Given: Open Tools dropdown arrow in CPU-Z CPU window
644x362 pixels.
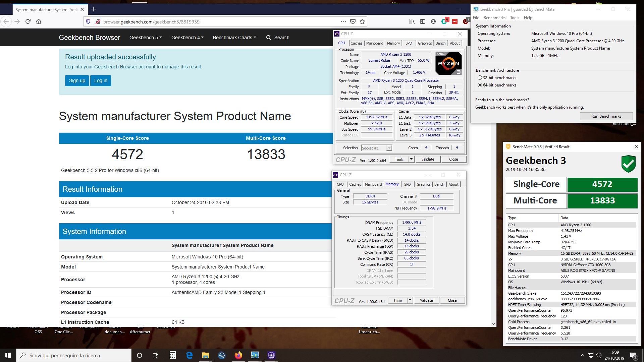Looking at the screenshot, I should coord(411,159).
